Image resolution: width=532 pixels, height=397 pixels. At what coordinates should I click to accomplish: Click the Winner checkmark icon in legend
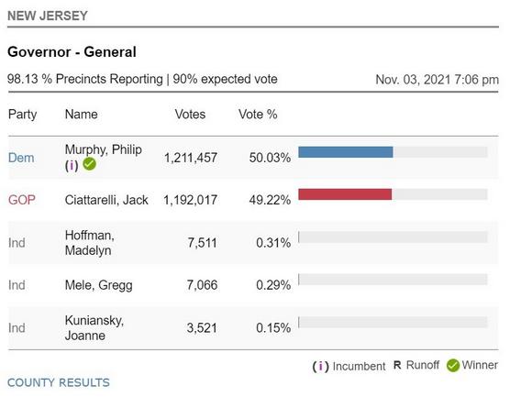pyautogui.click(x=452, y=366)
